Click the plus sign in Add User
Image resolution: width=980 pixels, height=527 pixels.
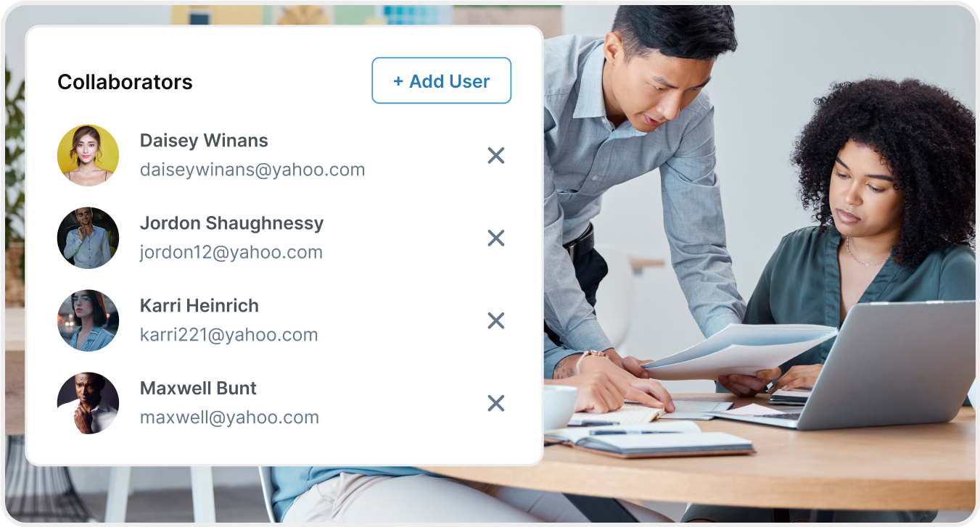pyautogui.click(x=398, y=81)
